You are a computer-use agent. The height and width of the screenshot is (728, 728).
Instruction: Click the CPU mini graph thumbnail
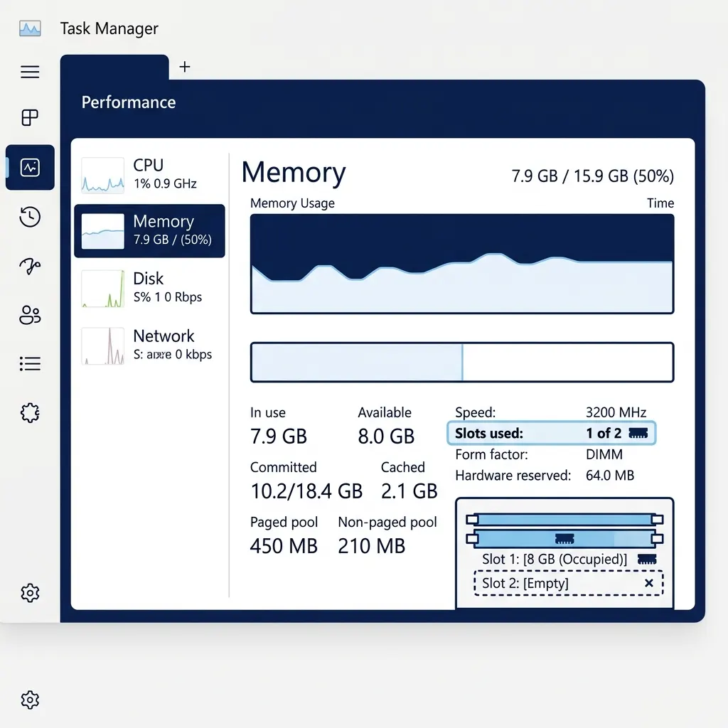[x=102, y=175]
